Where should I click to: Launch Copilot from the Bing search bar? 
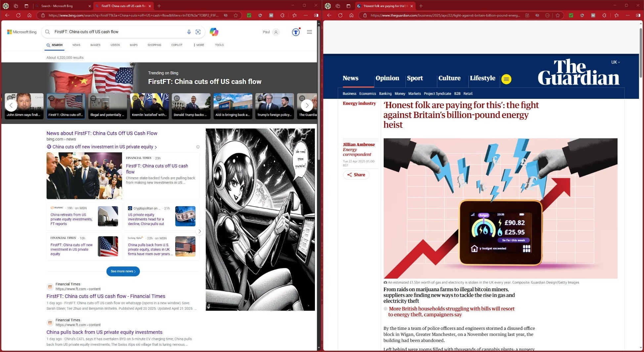coord(214,32)
